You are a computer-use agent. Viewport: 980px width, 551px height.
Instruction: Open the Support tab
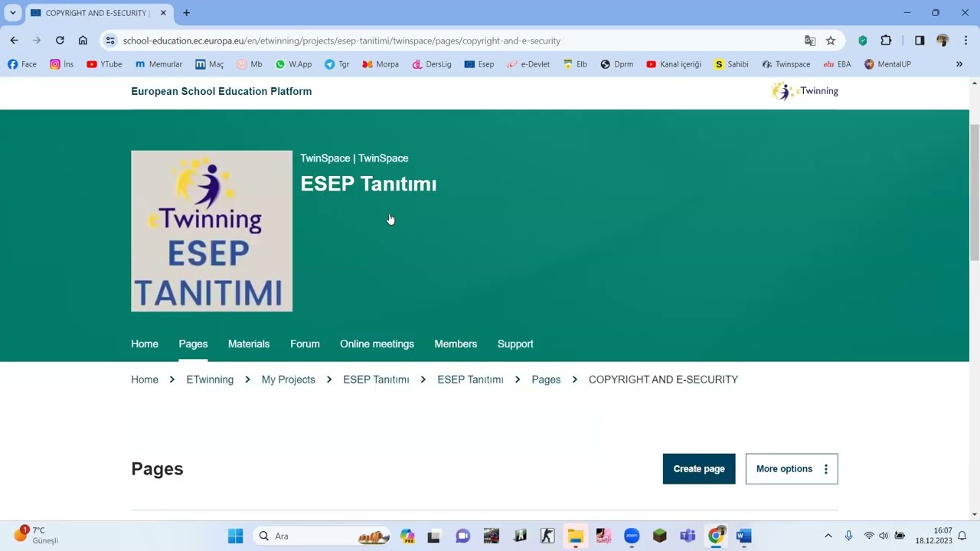click(515, 344)
